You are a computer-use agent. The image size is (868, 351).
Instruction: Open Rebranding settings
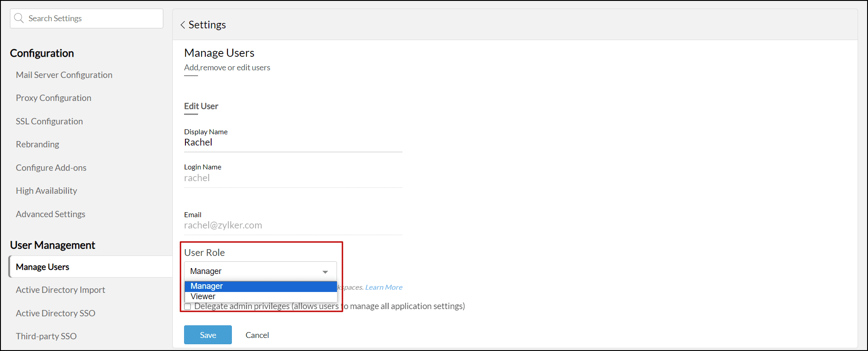(x=37, y=144)
